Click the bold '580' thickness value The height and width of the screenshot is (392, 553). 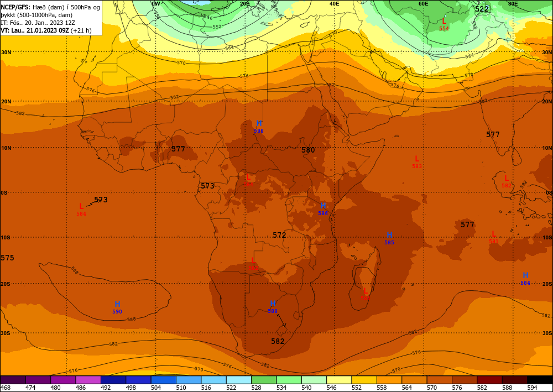coord(308,150)
